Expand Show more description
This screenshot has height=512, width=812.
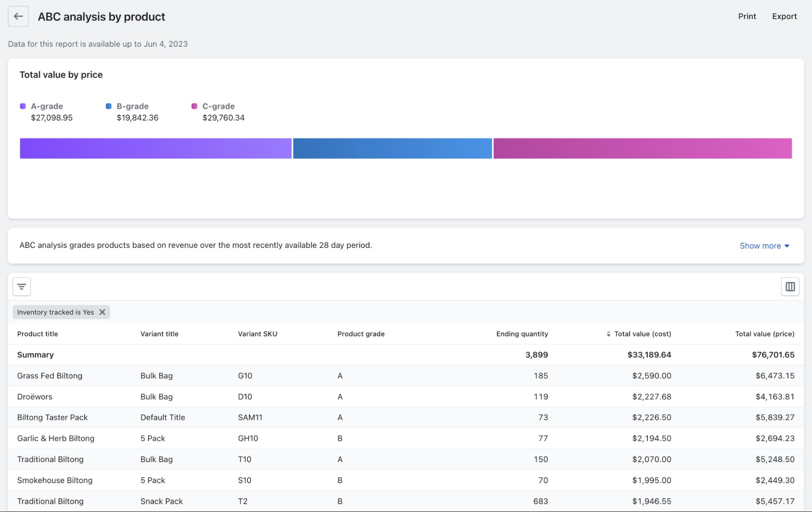tap(764, 246)
